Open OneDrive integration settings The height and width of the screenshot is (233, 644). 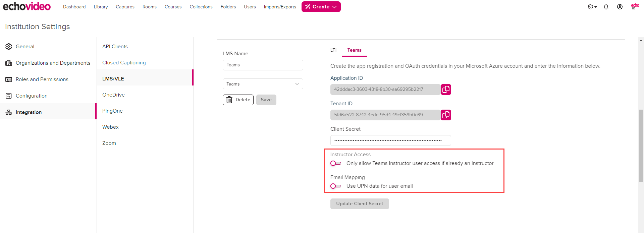click(145, 95)
